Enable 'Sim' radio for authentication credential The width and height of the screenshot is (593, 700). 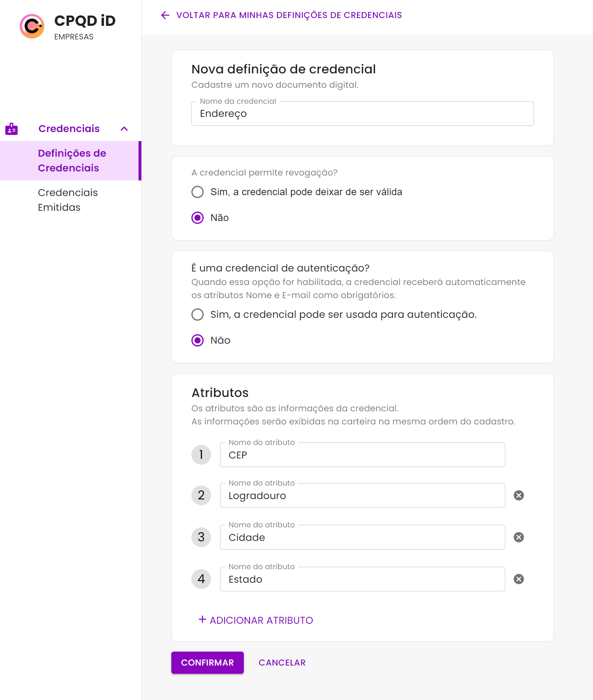click(x=198, y=315)
